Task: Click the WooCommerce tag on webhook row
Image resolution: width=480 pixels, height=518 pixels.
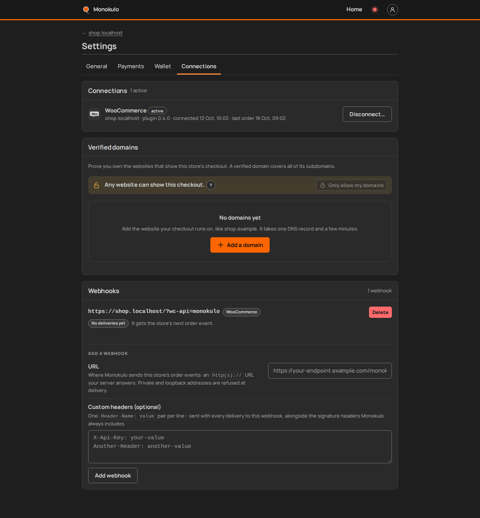Action: (242, 312)
